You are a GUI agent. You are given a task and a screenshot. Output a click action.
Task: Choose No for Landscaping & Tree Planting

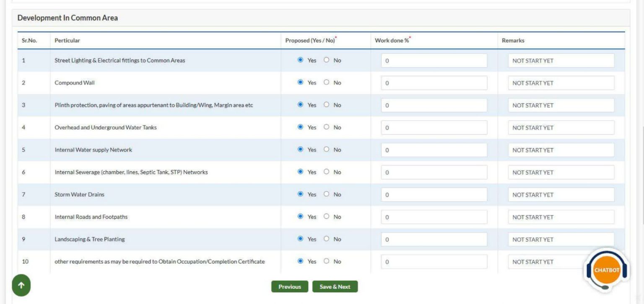[327, 238]
